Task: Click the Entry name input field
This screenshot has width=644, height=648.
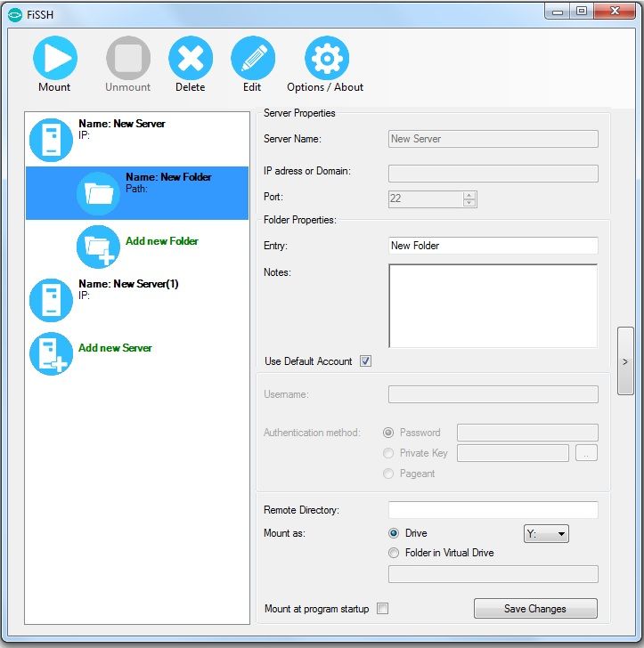Action: [493, 246]
